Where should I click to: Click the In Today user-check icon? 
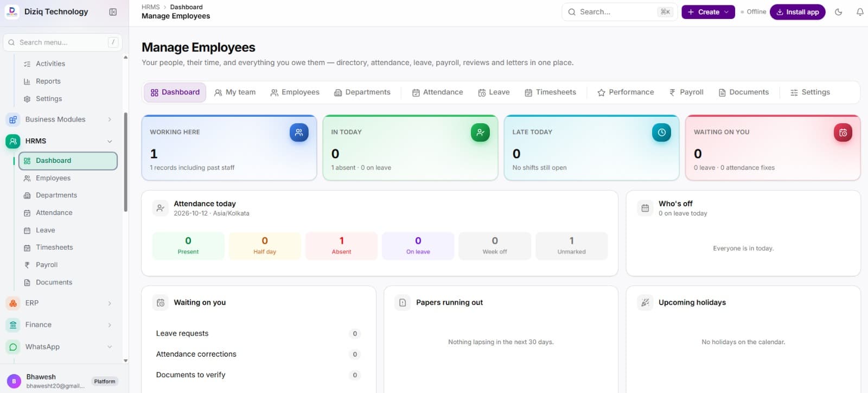(x=480, y=132)
